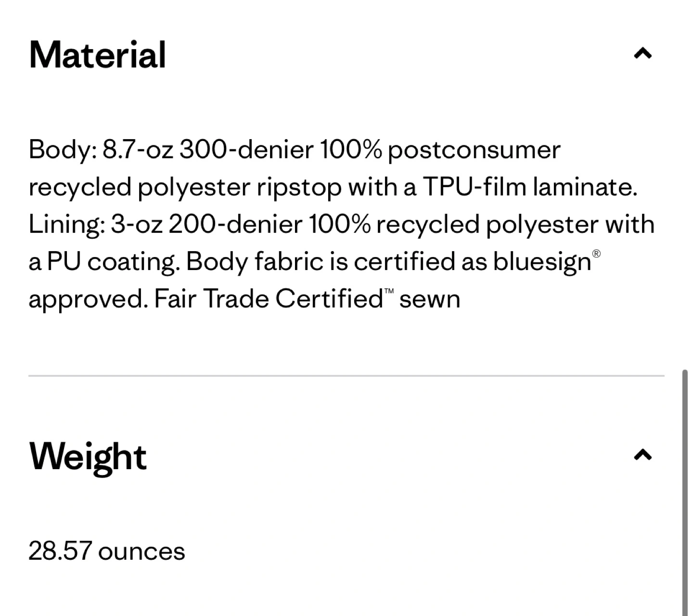This screenshot has height=616, width=693.
Task: Click the TPU-film laminate text
Action: (530, 187)
